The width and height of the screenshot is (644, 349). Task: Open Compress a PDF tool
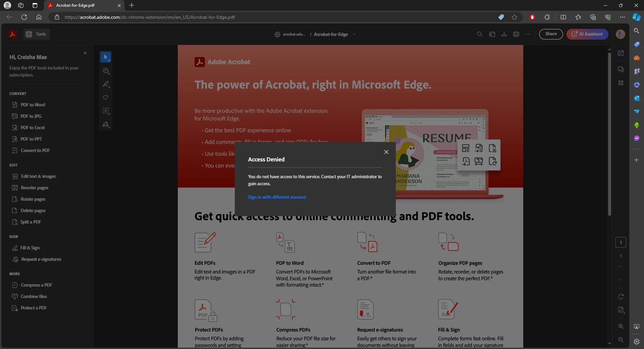(x=32, y=285)
